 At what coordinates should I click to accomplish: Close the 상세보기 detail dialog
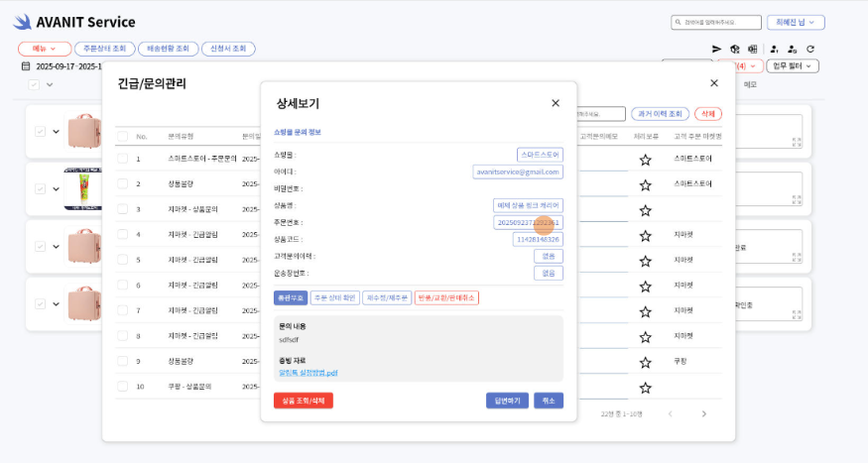click(x=556, y=103)
